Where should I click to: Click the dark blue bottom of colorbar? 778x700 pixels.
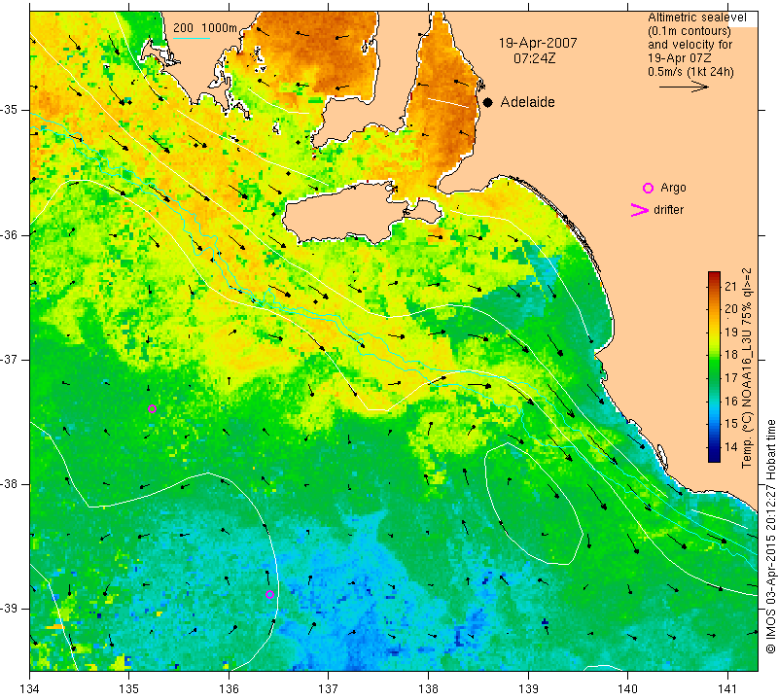pos(714,457)
